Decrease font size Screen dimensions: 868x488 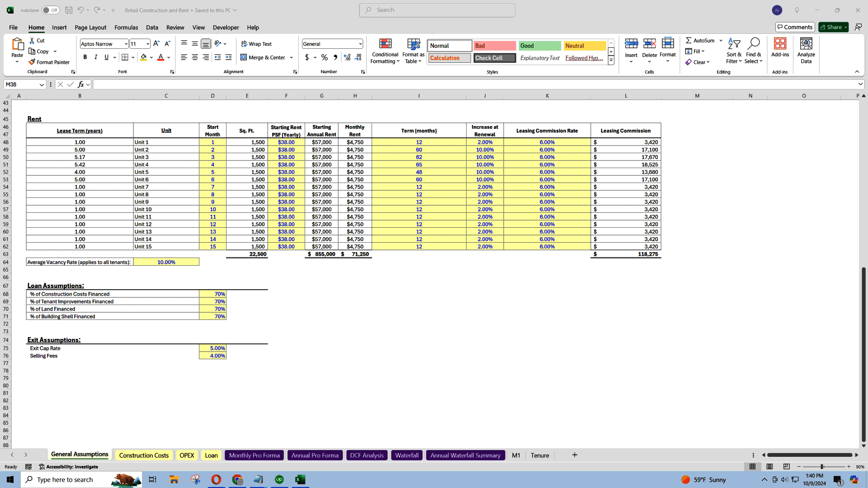167,43
